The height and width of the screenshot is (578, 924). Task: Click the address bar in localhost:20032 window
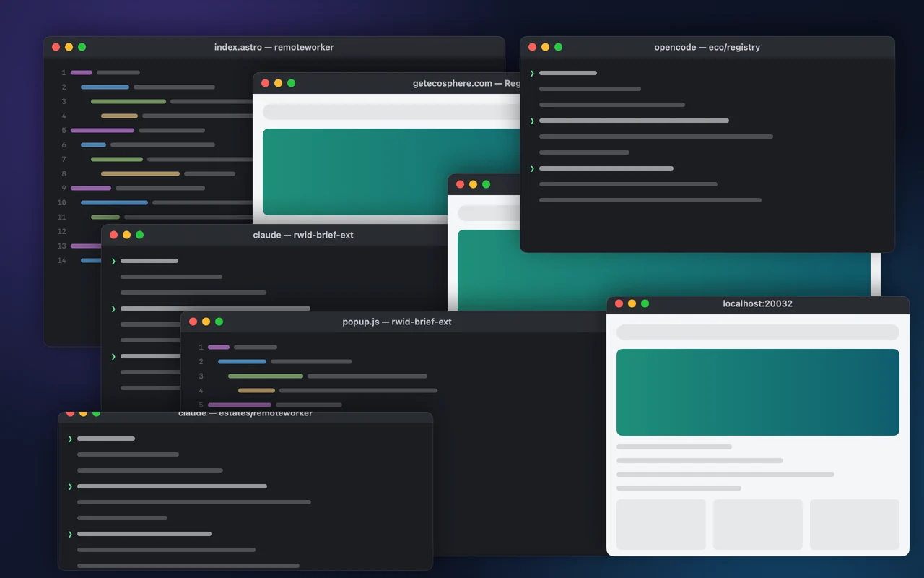[x=758, y=332]
